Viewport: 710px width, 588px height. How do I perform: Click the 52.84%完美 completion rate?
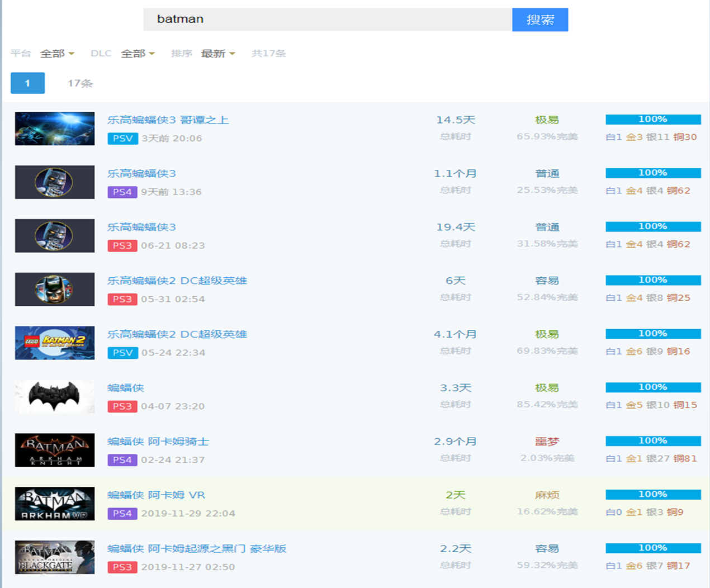pyautogui.click(x=547, y=298)
